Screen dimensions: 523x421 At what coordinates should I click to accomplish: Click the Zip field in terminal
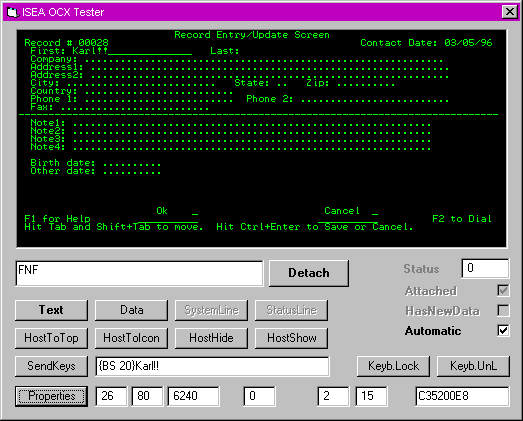click(x=366, y=83)
